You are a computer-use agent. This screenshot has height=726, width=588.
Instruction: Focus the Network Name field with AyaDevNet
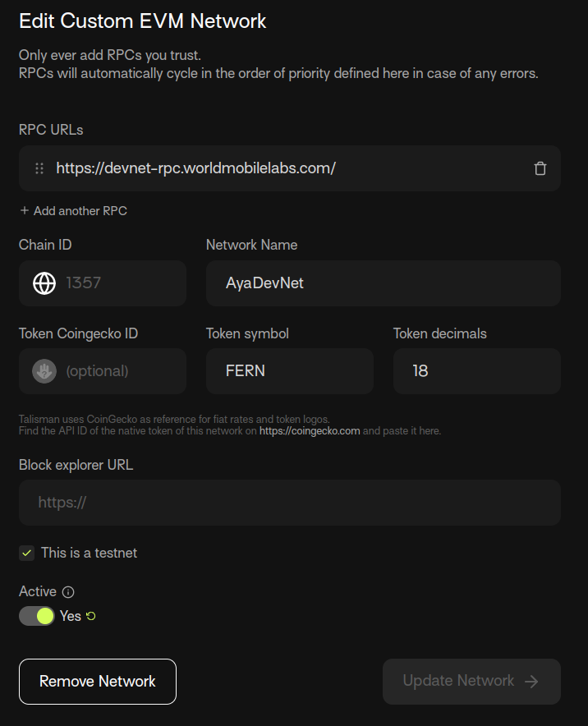(x=384, y=283)
